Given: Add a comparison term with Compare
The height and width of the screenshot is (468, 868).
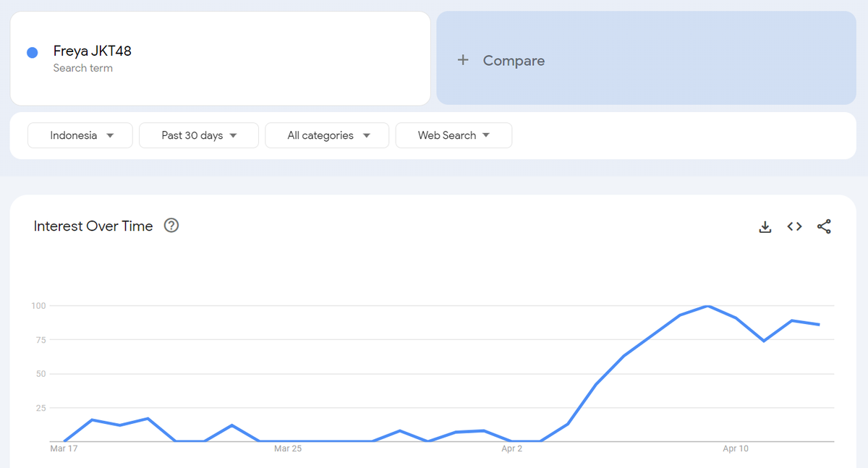Looking at the screenshot, I should pyautogui.click(x=646, y=58).
